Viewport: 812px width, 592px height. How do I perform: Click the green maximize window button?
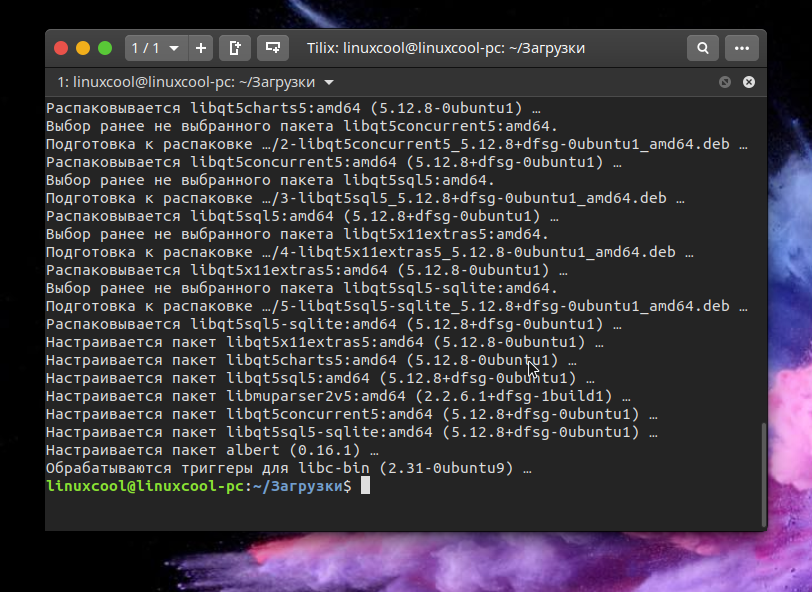[105, 48]
